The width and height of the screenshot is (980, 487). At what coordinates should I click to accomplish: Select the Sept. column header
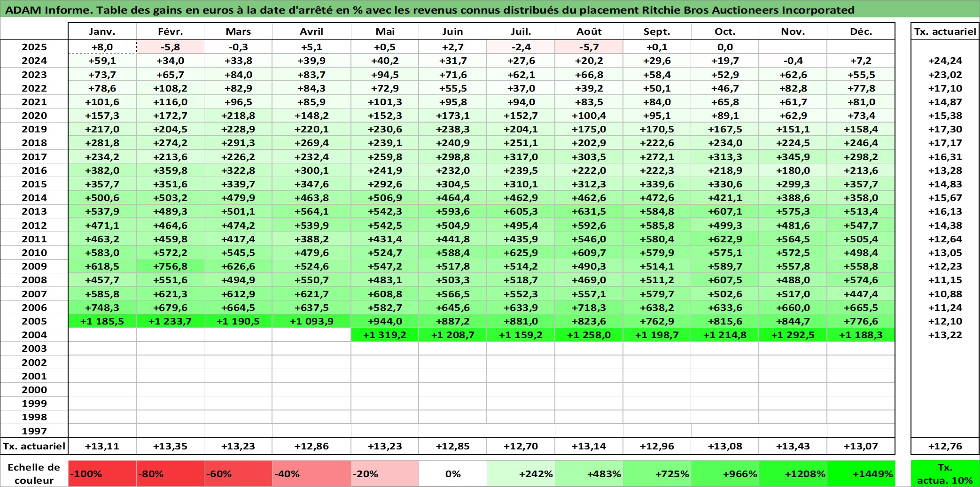coord(657,31)
